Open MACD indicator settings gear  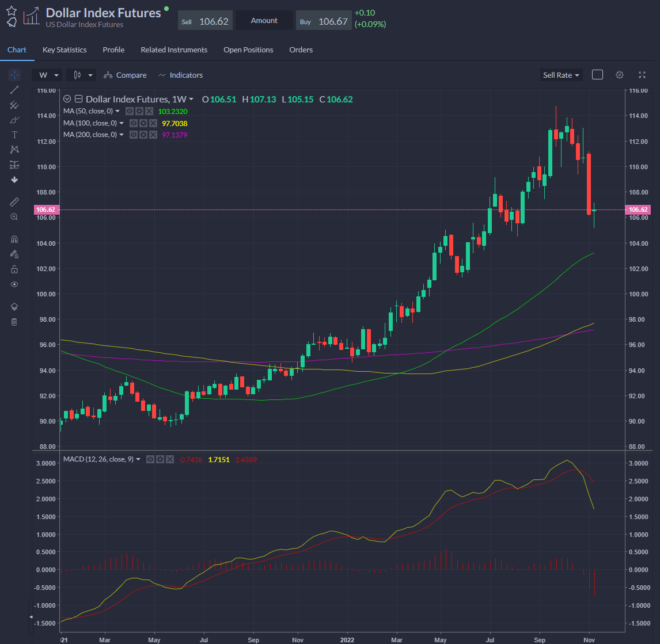pyautogui.click(x=160, y=459)
